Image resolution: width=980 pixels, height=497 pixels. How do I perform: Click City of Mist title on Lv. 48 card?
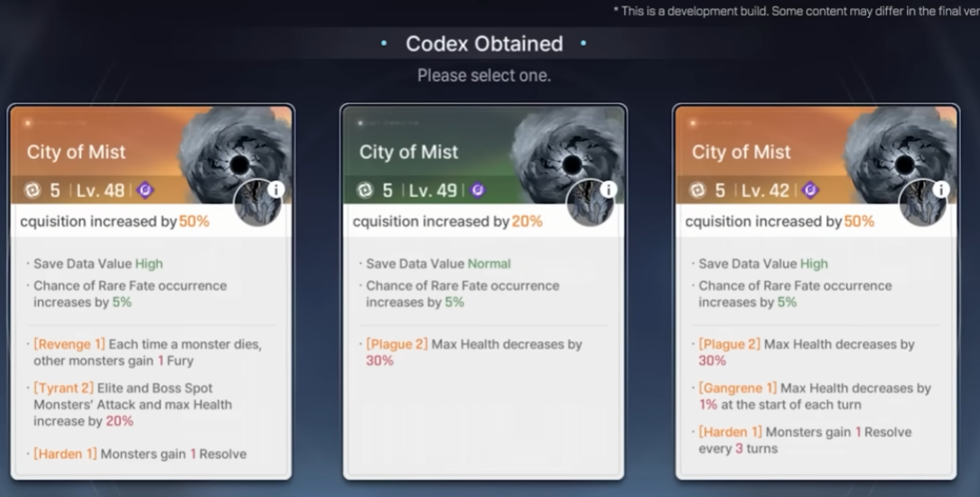(76, 152)
